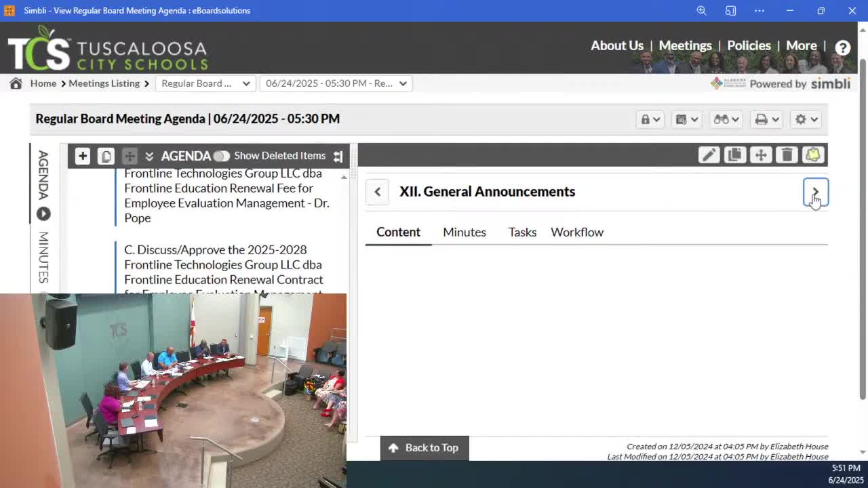
Task: Select the move icon in the item toolbar
Action: pos(760,155)
